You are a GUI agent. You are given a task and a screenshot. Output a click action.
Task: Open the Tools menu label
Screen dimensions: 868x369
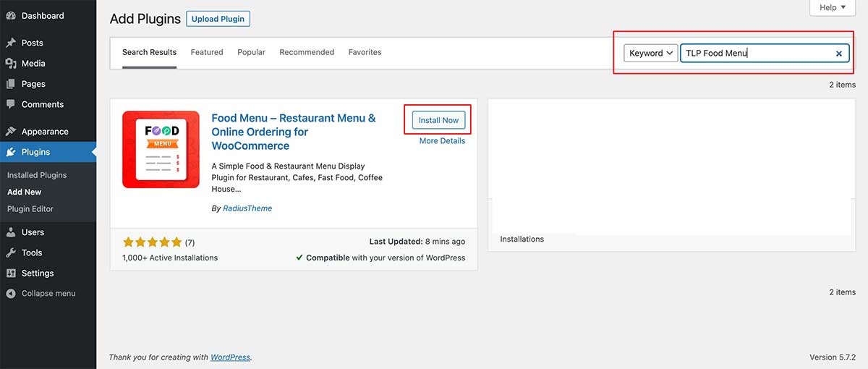click(x=32, y=253)
